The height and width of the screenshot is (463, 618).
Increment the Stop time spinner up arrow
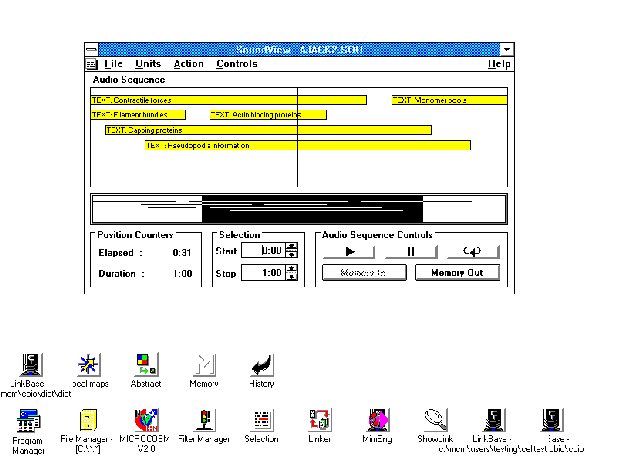292,268
